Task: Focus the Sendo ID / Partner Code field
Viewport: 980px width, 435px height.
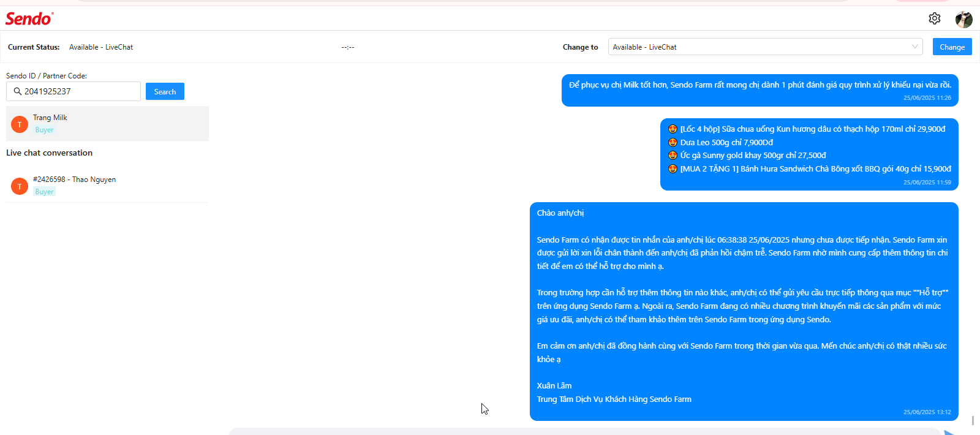Action: coord(73,91)
